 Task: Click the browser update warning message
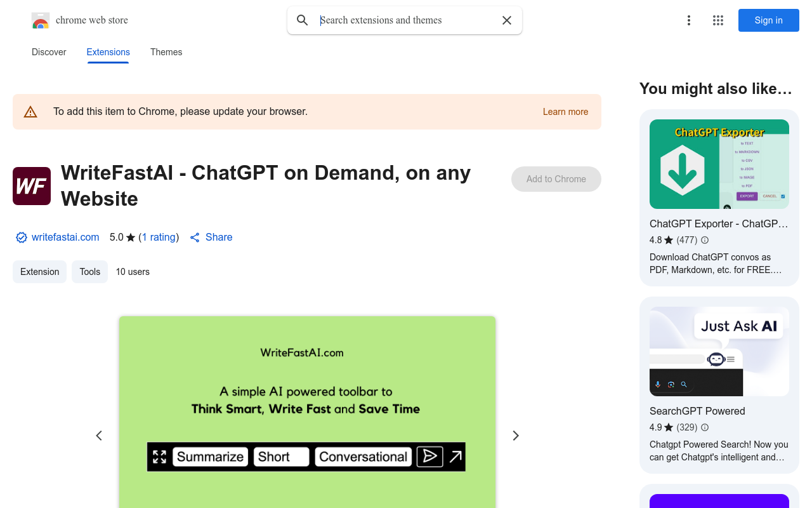180,112
